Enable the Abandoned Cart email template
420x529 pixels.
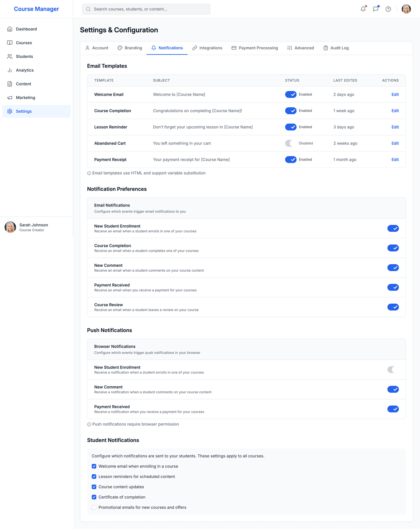[290, 143]
